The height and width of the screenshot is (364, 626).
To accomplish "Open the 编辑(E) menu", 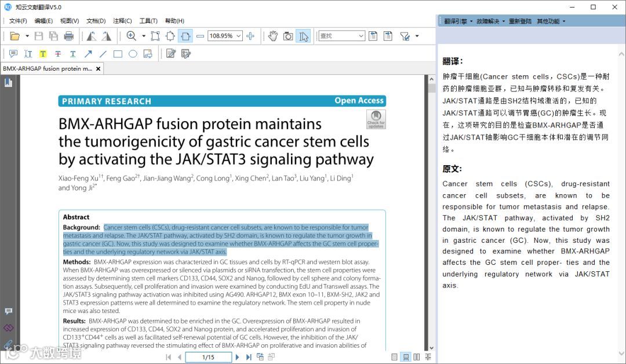I will (x=43, y=21).
